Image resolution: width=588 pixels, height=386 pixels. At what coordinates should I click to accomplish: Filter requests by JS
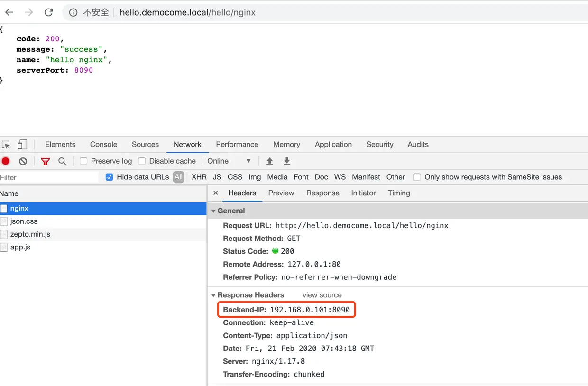pyautogui.click(x=217, y=177)
